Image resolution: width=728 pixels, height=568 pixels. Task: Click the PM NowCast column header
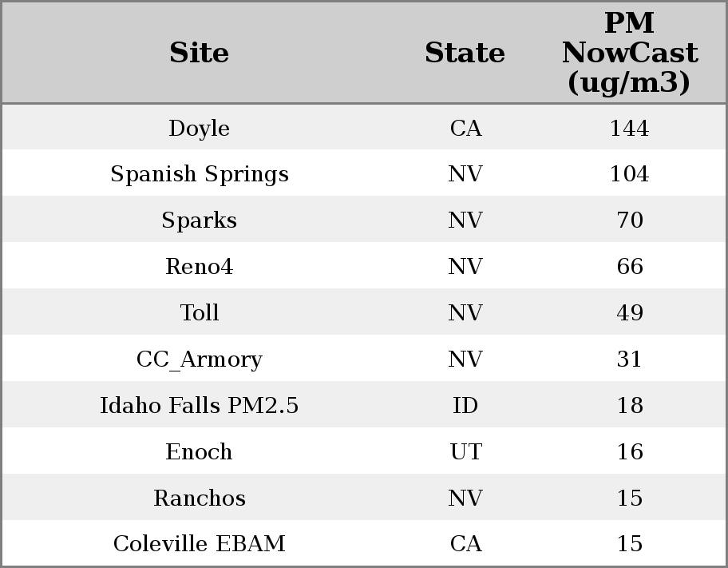pyautogui.click(x=629, y=54)
